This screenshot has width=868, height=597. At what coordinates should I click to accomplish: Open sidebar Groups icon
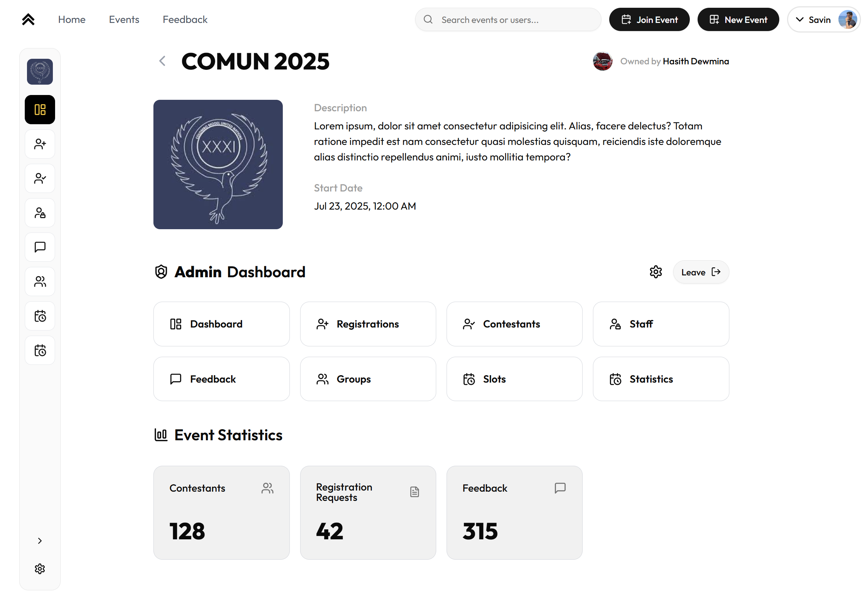[x=40, y=282]
